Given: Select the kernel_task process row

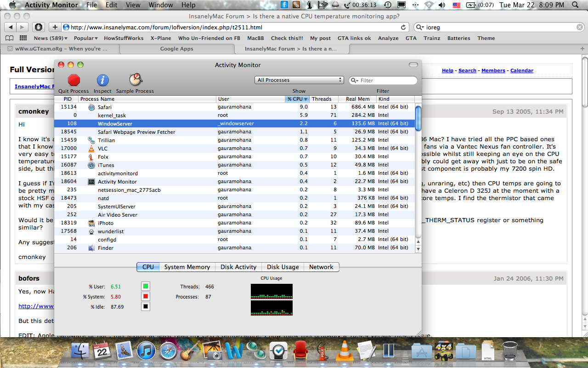Looking at the screenshot, I should tap(234, 115).
